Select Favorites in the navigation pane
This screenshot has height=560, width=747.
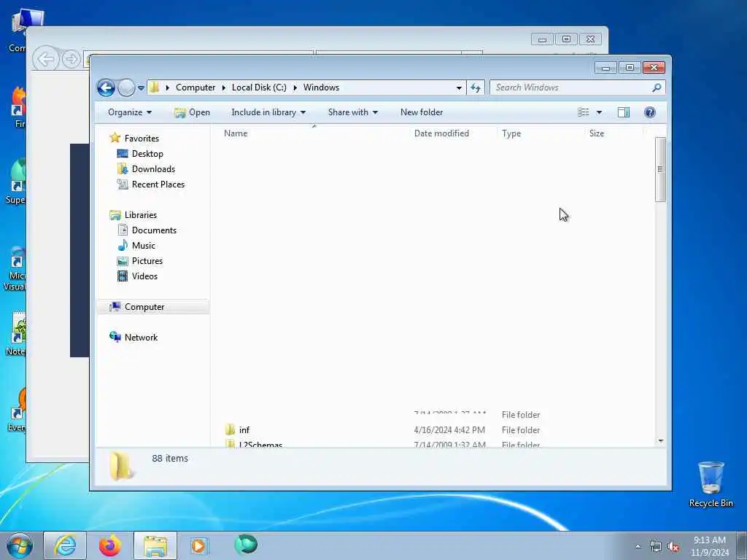[x=142, y=138]
